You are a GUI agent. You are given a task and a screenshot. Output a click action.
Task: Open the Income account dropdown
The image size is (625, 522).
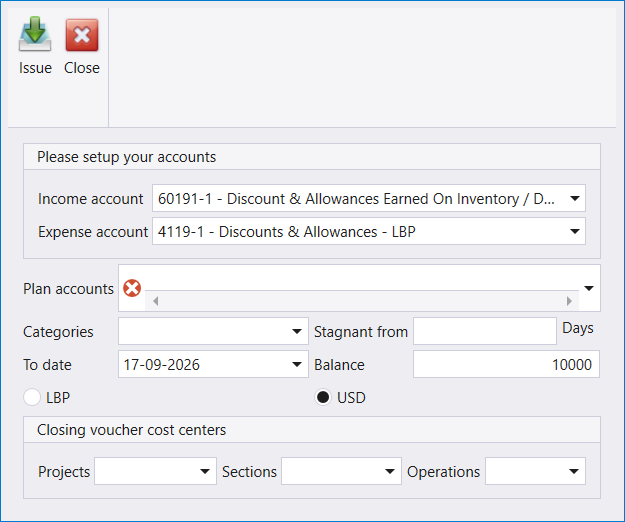(x=575, y=198)
